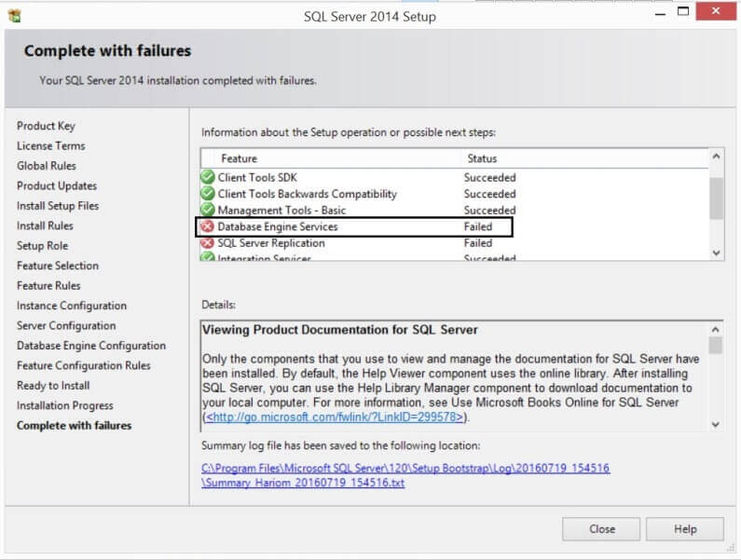Click green check icon beside Management Tools - Basic
The width and height of the screenshot is (741, 560).
click(208, 210)
